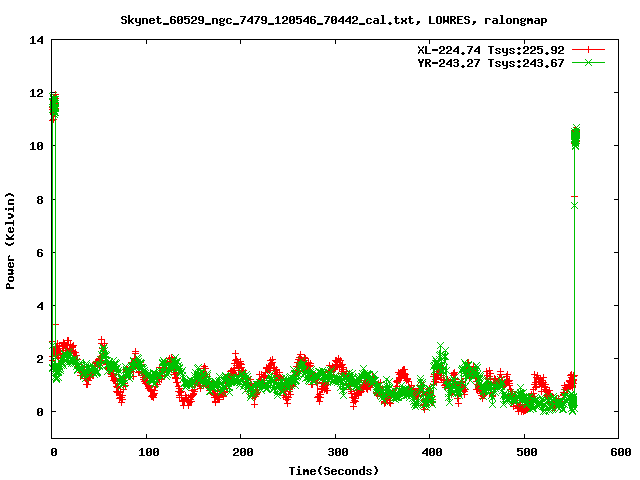Click the green YR legend line sample
The image size is (640, 480).
pos(588,62)
